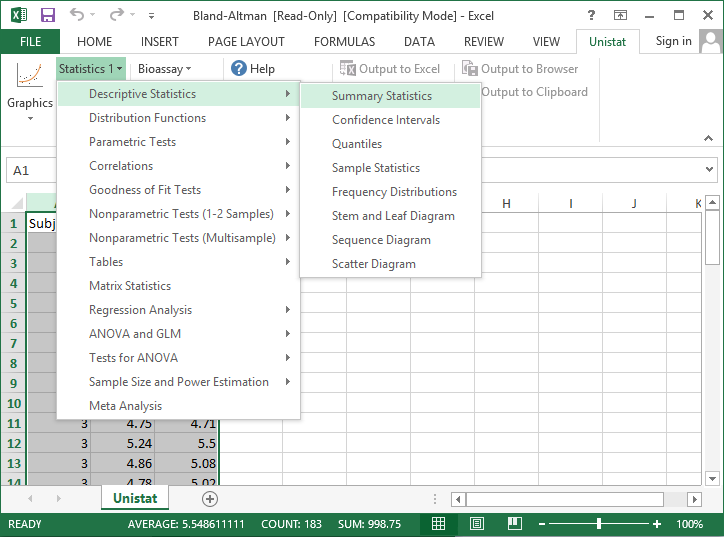The height and width of the screenshot is (537, 724).
Task: Save the workbook using the floppy icon
Action: pos(48,15)
